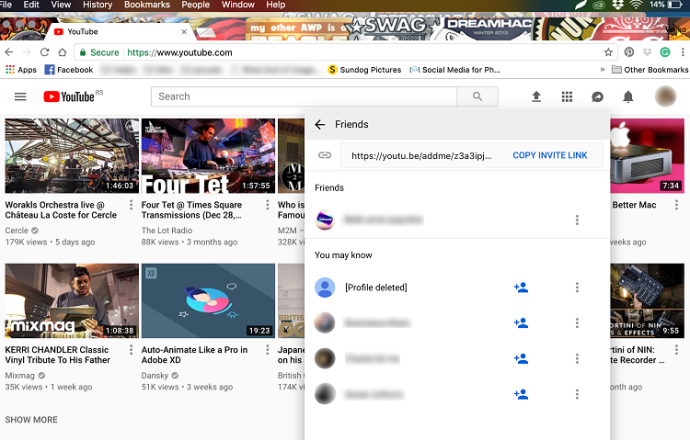Click the browser home icon
Viewport: 690px width, 440px height.
coord(62,52)
